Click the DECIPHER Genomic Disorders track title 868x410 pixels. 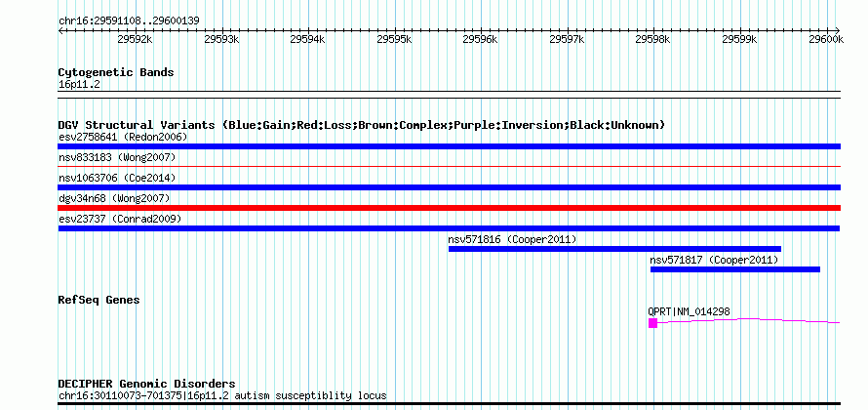[x=146, y=384]
